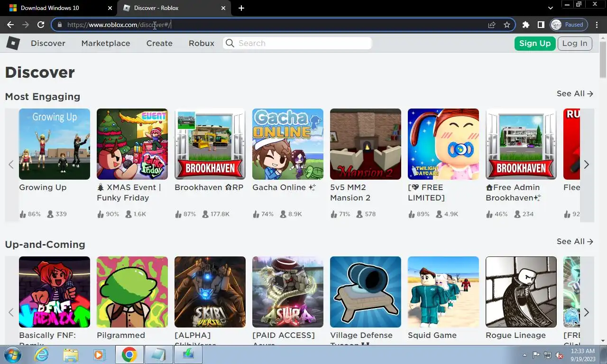Open the taskbar clock 12:33 AM
Image resolution: width=607 pixels, height=364 pixels.
click(x=583, y=355)
